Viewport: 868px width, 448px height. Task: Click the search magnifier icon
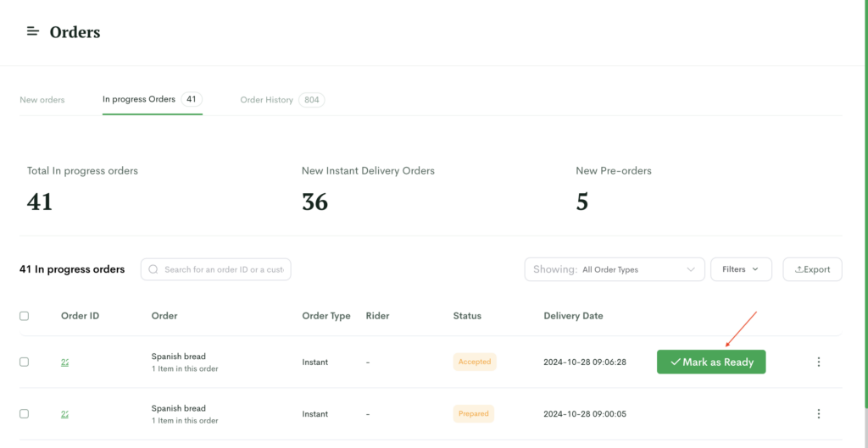154,269
